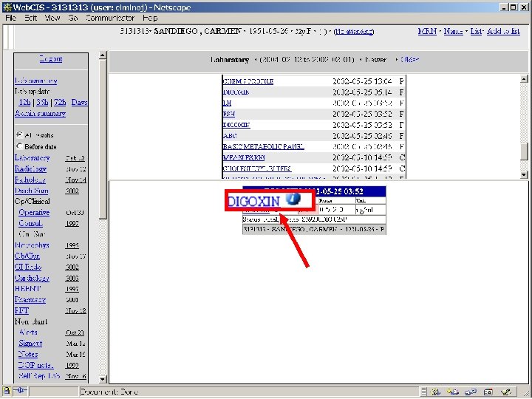Viewport: 532px width, 399px height.
Task: Open the Pathology section link
Action: 30,180
